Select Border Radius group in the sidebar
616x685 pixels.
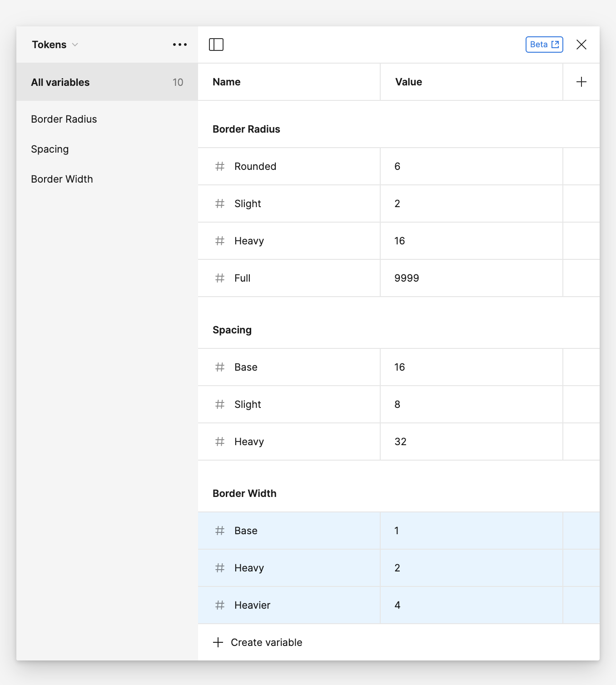click(x=64, y=119)
